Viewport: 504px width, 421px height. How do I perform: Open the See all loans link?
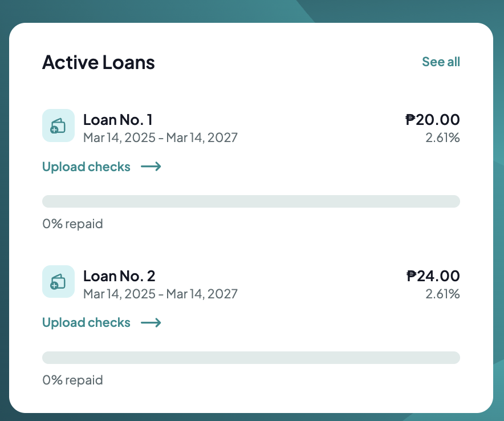pos(441,62)
